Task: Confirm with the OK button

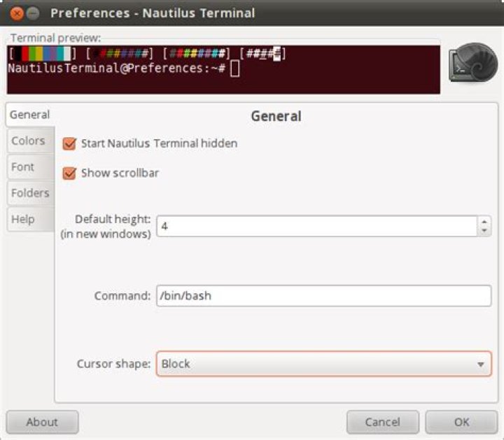Action: click(461, 422)
